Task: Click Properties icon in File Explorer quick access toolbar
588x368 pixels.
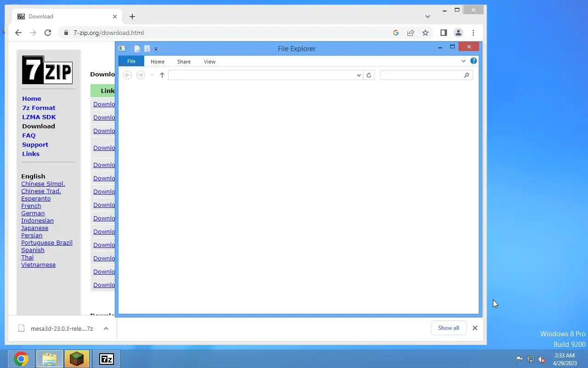Action: point(137,48)
